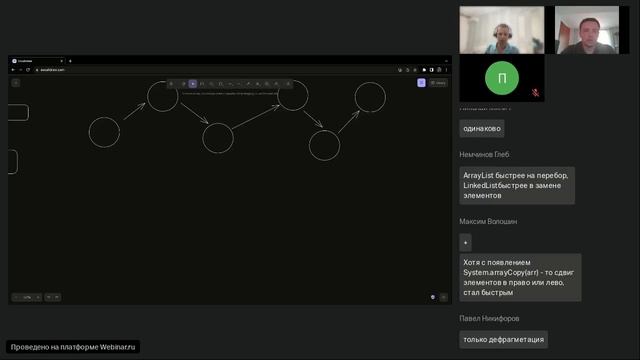Click the 'Проведено на платформе Webinar.ru' label
640x360 pixels.
tap(73, 347)
